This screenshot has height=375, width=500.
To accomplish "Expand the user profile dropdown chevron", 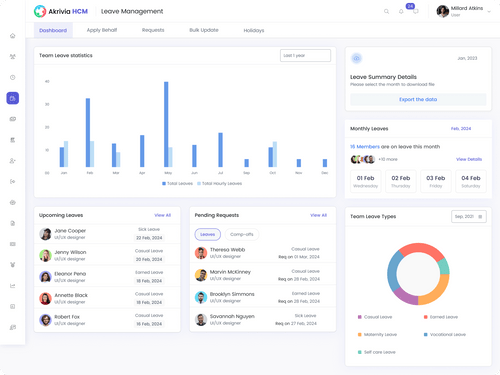I will click(489, 11).
